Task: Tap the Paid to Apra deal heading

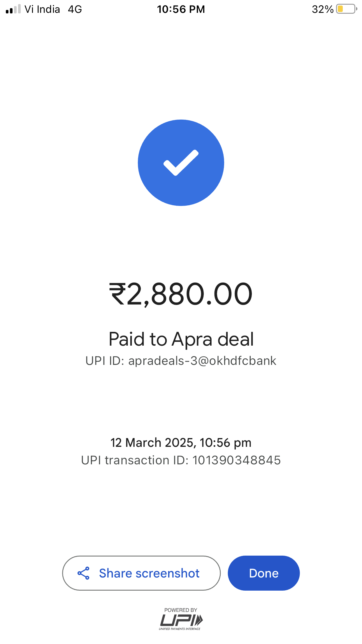Action: [181, 339]
